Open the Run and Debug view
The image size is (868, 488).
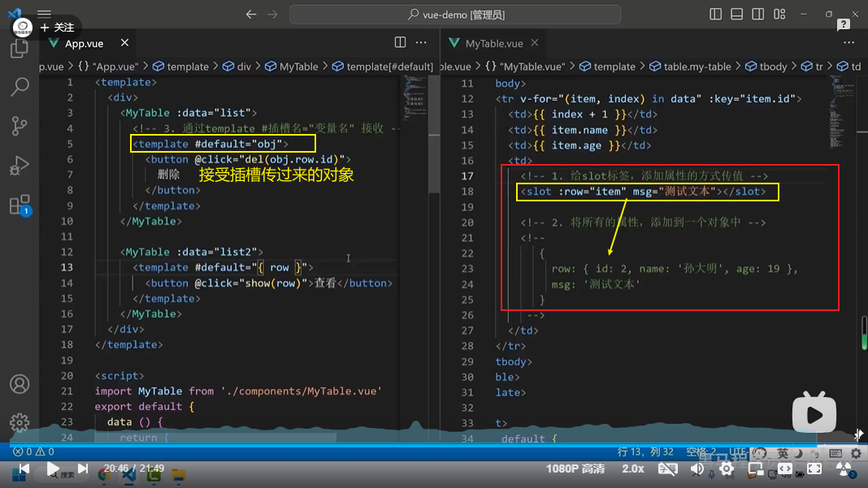coord(20,165)
